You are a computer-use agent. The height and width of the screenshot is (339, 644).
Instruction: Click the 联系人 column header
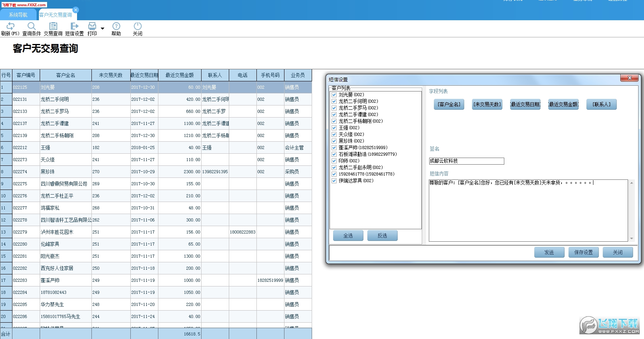click(x=215, y=75)
